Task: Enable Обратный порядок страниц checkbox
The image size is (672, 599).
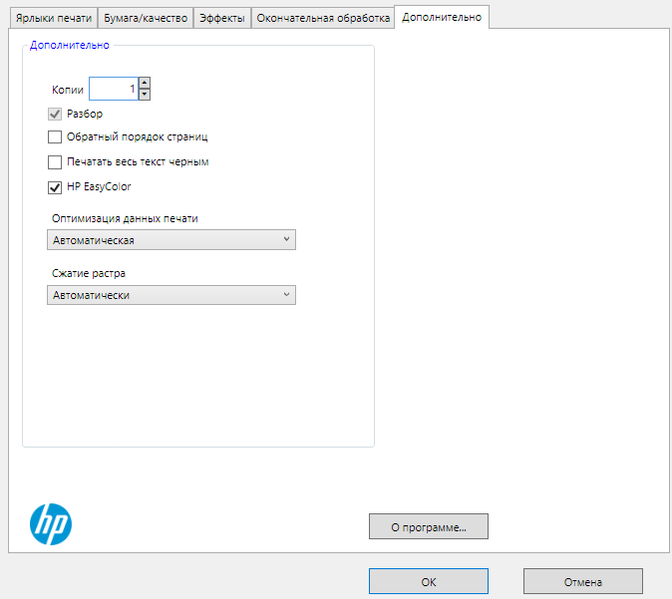Action: pyautogui.click(x=55, y=137)
